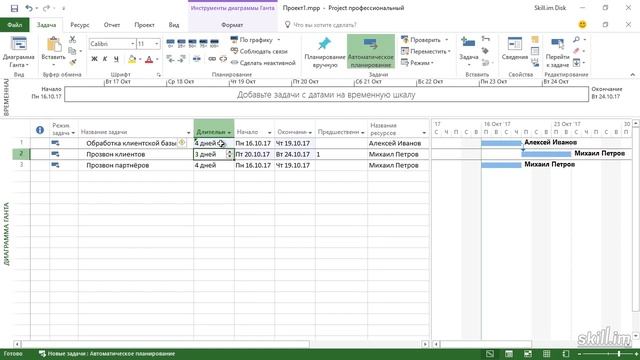Open the File (Файл) menu
The height and width of the screenshot is (360, 640).
pos(15,25)
